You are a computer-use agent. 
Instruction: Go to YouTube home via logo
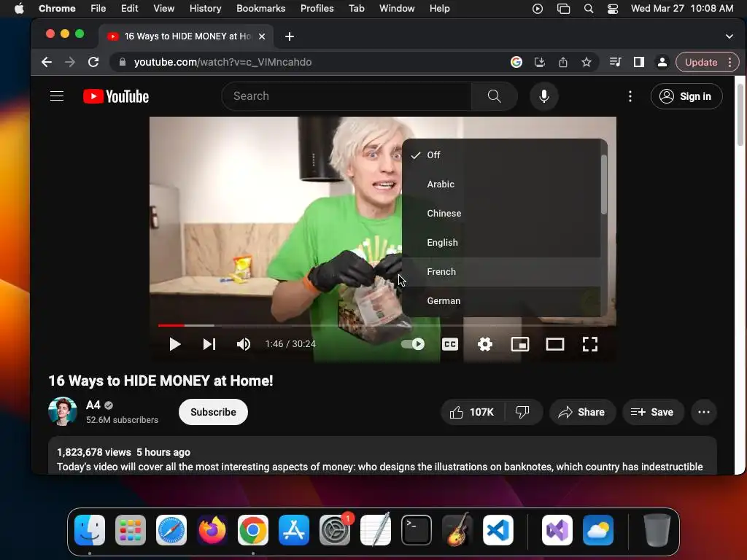click(x=116, y=96)
